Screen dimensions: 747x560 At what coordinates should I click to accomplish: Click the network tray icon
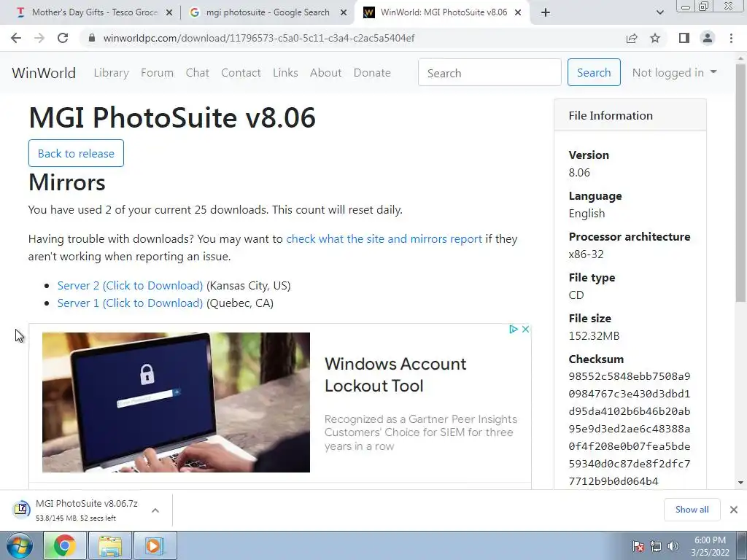(x=656, y=546)
